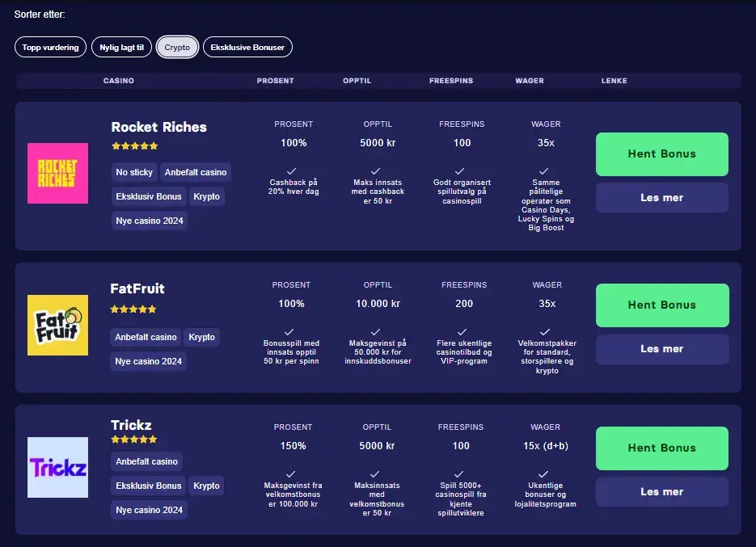
Task: Click checkmark above 'Maks innsats med cashback'
Action: pos(376,171)
